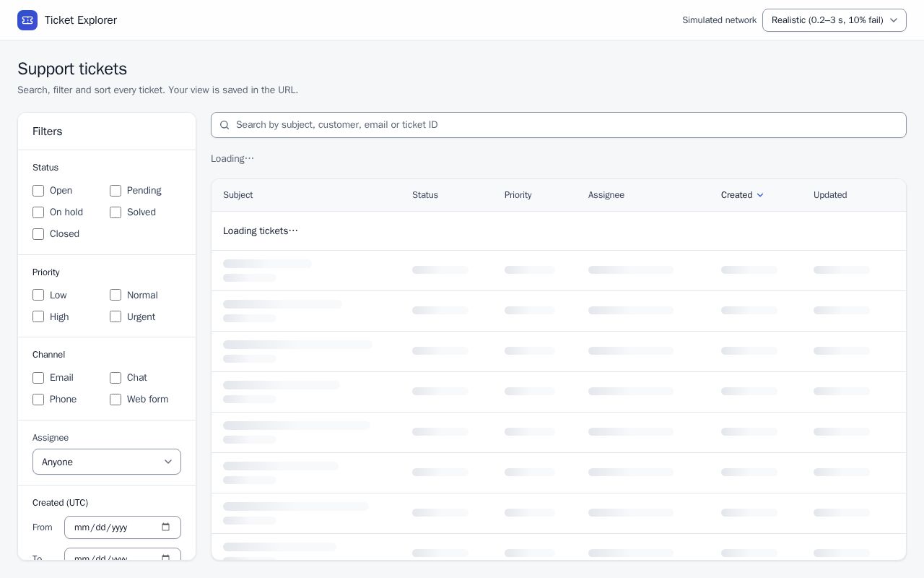
Task: Click the Ticket Explorer logo icon
Action: (27, 20)
